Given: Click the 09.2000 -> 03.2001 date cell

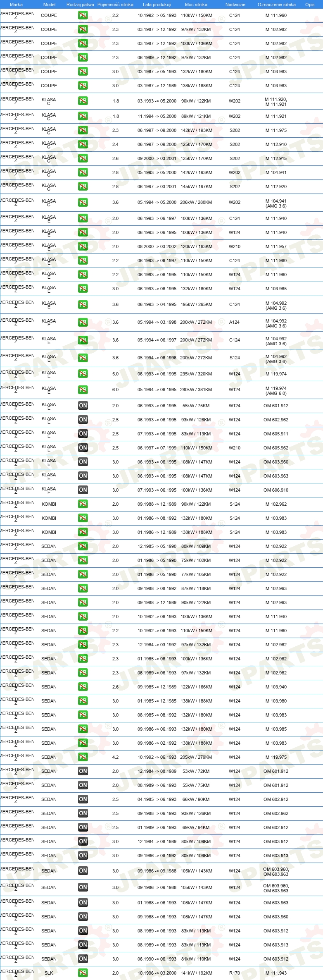Looking at the screenshot, I should tap(157, 158).
